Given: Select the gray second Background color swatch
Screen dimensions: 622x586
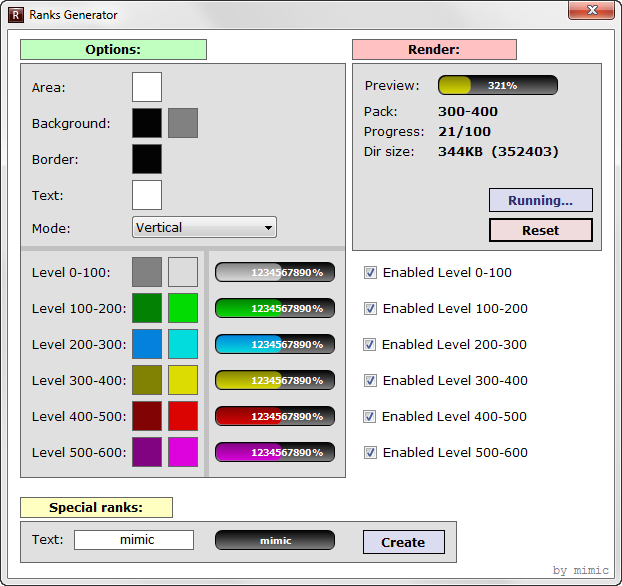Looking at the screenshot, I should pos(183,123).
